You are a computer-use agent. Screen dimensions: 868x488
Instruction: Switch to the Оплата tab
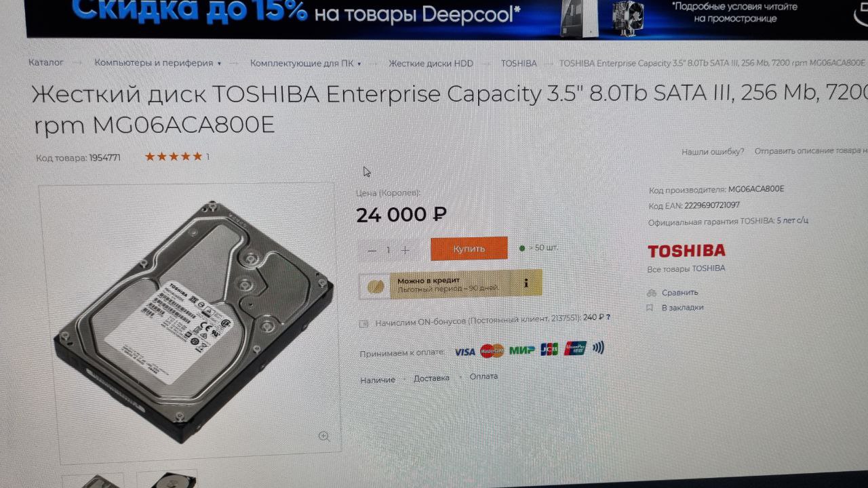(484, 376)
